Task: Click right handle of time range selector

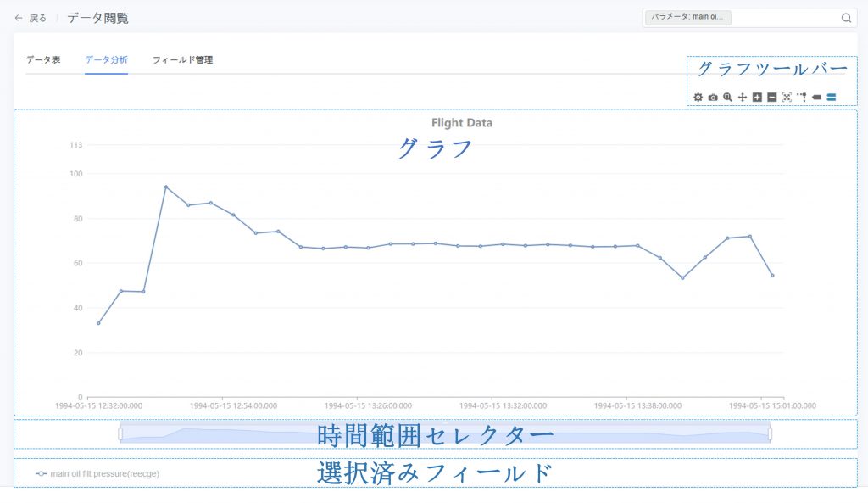Action: 770,433
